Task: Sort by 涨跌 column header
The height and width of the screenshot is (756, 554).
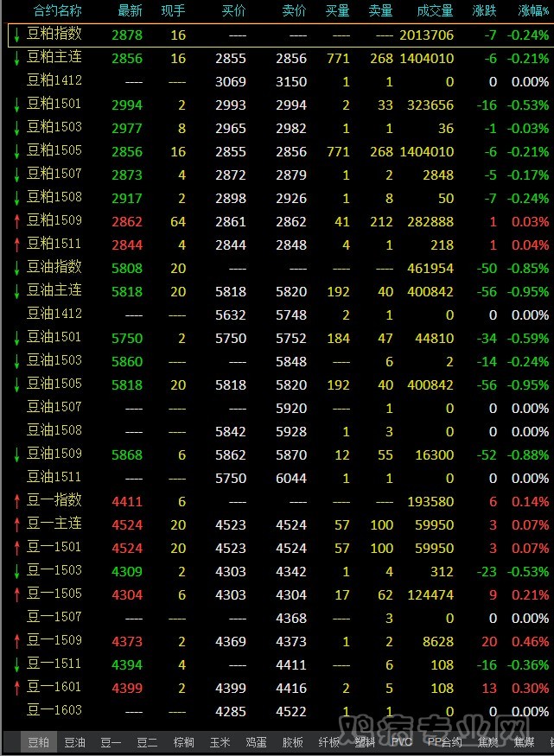Action: tap(484, 10)
